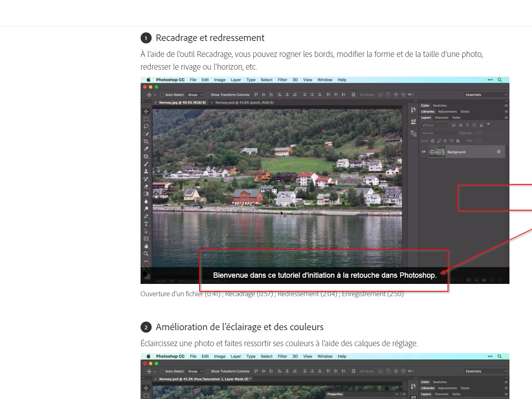532x399 pixels.
Task: Click lock position icon in first video's Layers panel
Action: [x=445, y=141]
